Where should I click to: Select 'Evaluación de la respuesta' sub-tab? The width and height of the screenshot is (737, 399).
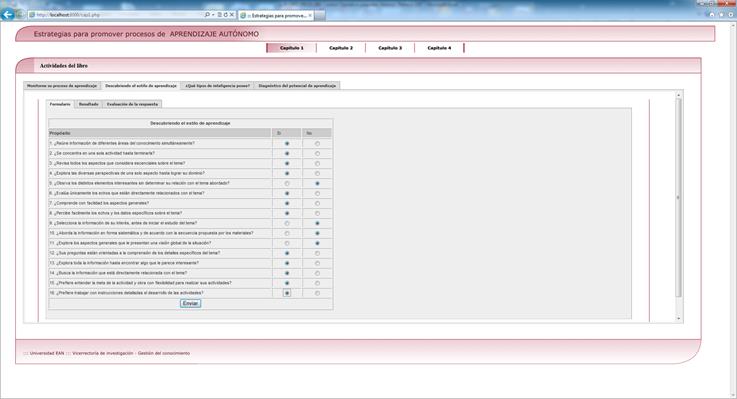coord(132,104)
